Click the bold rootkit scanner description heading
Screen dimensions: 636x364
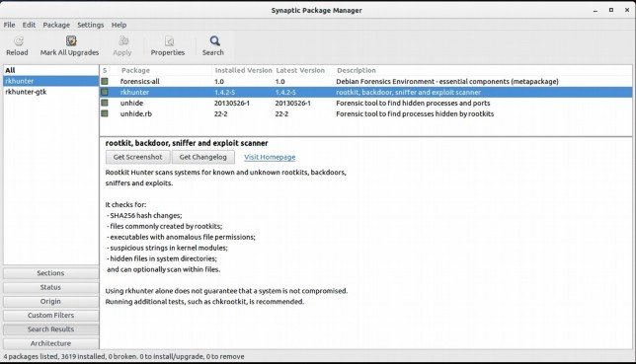click(x=187, y=143)
